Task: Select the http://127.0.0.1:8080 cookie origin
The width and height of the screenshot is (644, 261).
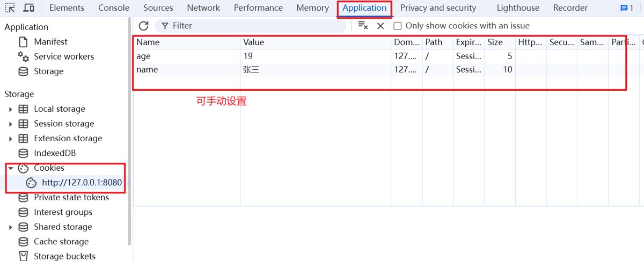Action: coord(82,183)
